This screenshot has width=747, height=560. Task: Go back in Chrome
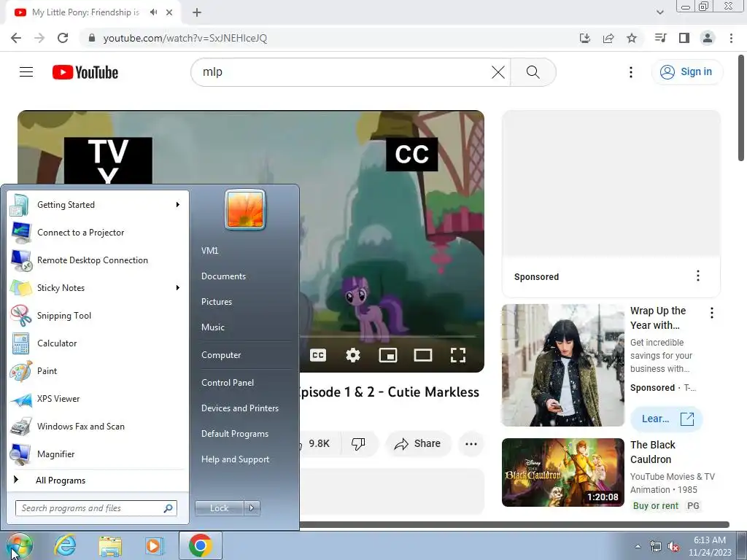pyautogui.click(x=16, y=38)
